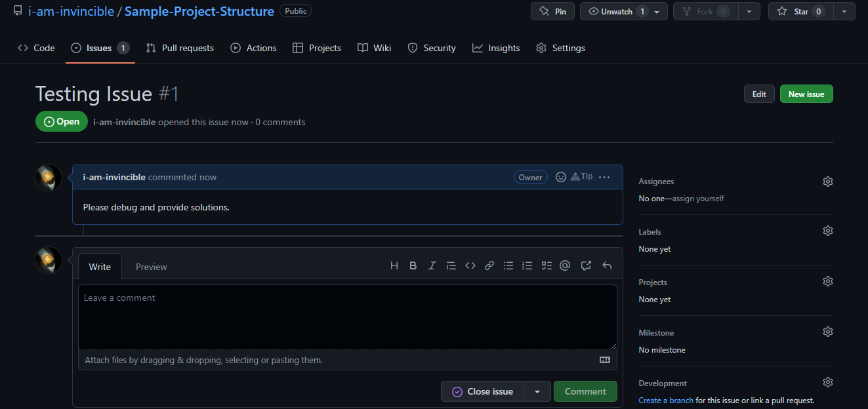
Task: Open Milestone settings gear
Action: 828,332
